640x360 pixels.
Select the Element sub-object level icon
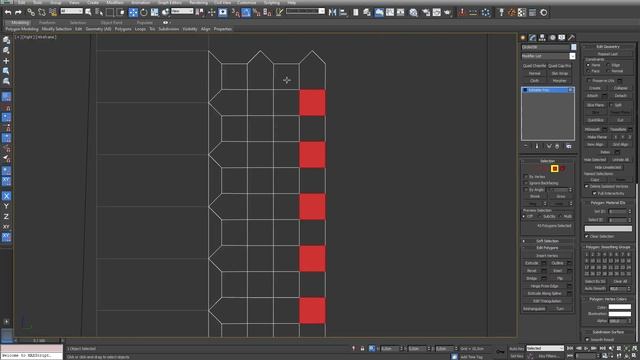[x=562, y=169]
